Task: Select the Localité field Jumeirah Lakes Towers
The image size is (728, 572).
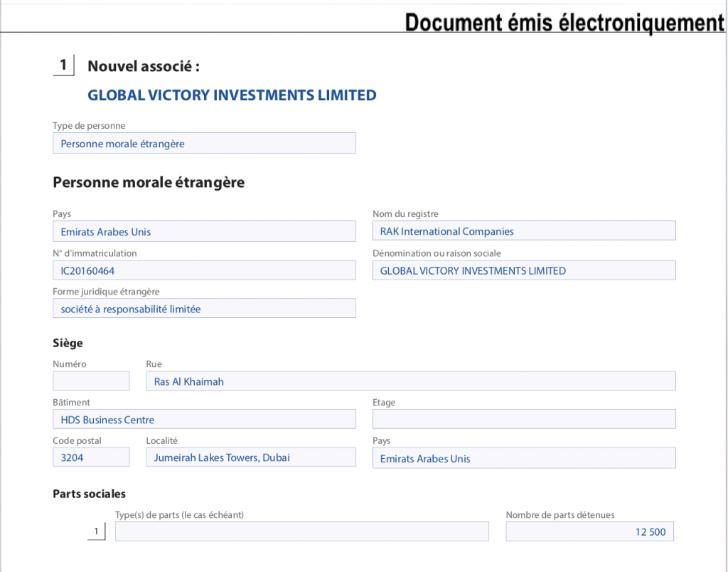Action: 250,457
